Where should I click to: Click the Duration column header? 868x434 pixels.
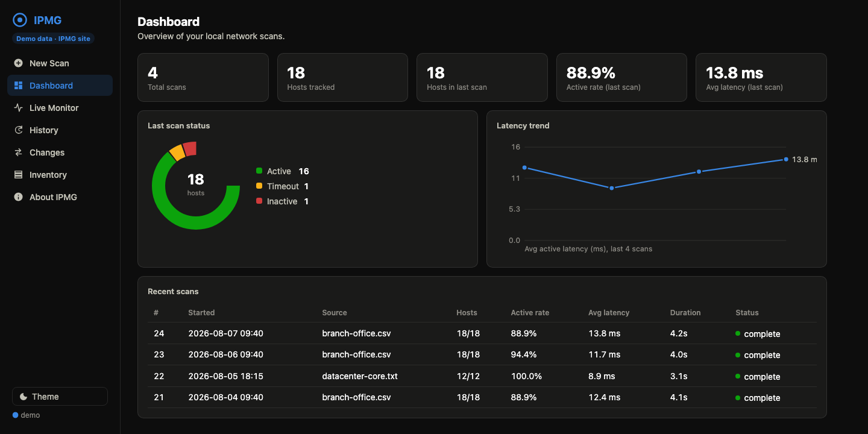pyautogui.click(x=685, y=313)
